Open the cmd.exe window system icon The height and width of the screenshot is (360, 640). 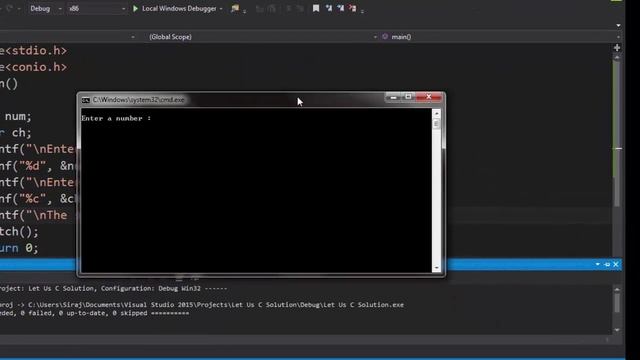pyautogui.click(x=86, y=100)
